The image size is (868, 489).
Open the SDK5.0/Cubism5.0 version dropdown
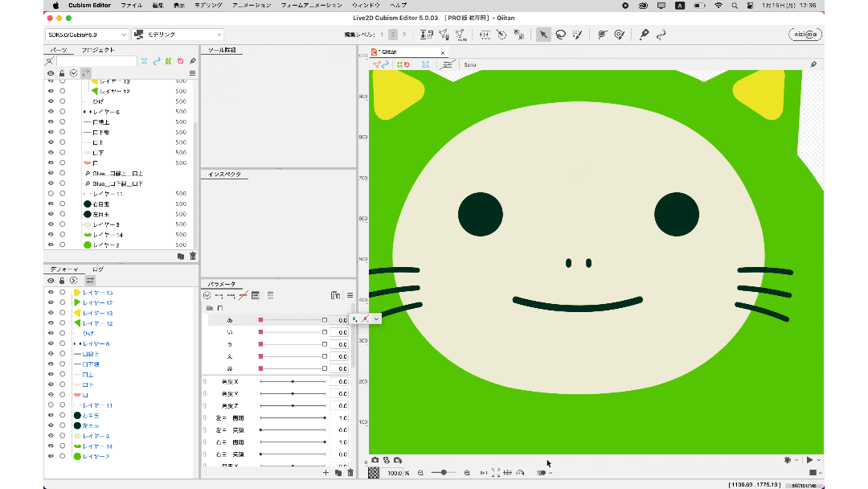click(x=87, y=35)
